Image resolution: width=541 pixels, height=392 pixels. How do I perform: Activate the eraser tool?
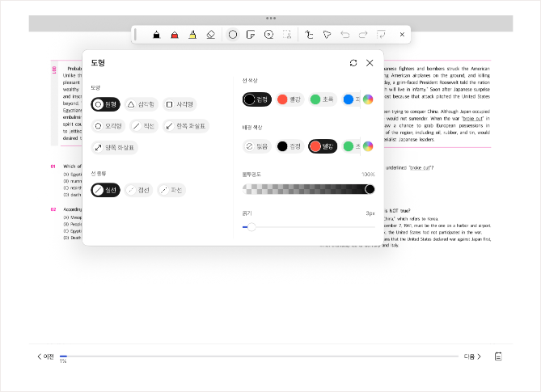(x=211, y=35)
